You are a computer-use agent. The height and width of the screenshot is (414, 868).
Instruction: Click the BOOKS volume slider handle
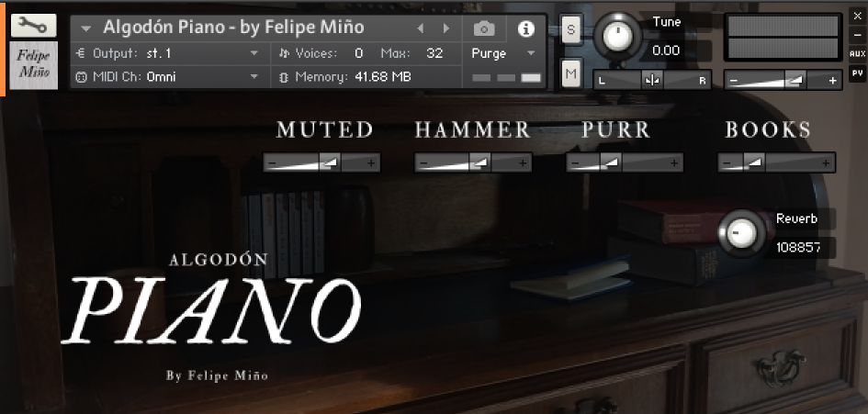pyautogui.click(x=754, y=162)
